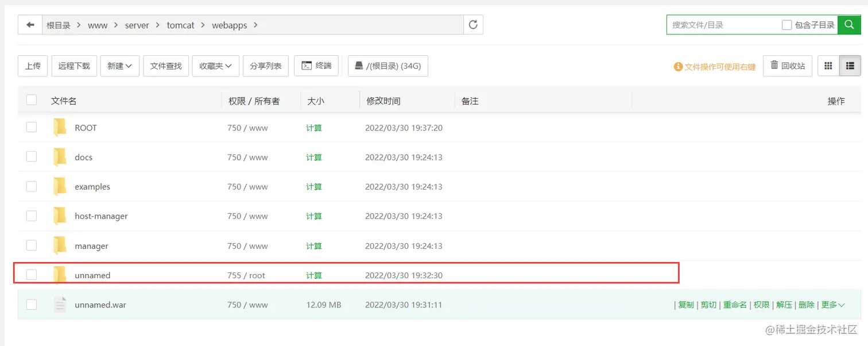Check the manager folder checkbox
This screenshot has height=346, width=868.
[x=32, y=245]
